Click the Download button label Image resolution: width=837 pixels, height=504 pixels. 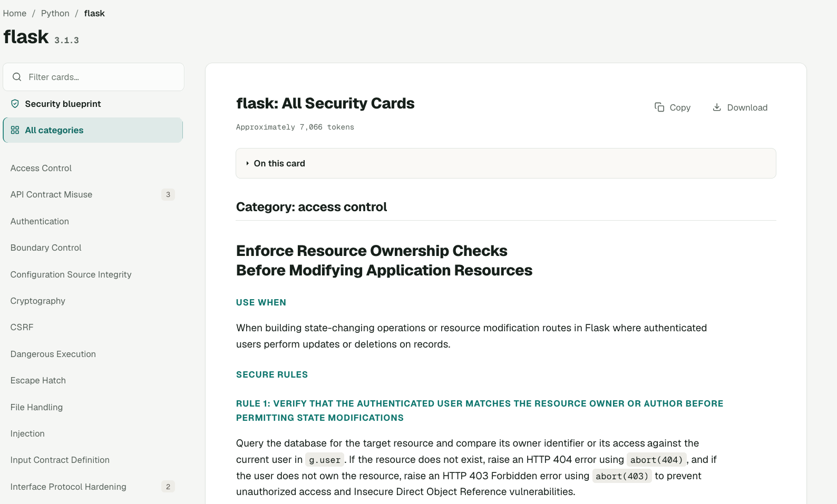[747, 107]
